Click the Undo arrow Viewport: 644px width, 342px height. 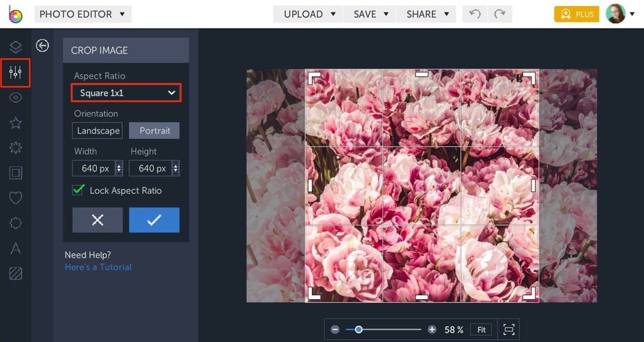[x=475, y=14]
